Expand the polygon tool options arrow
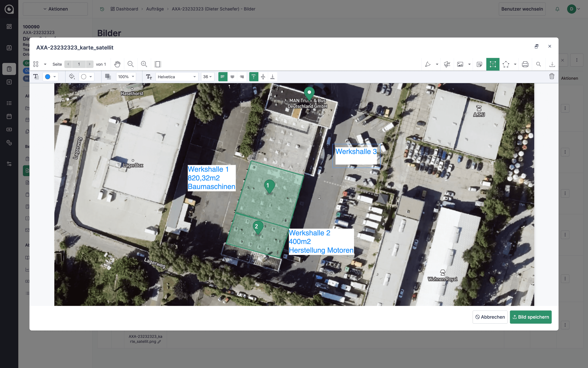 tap(515, 64)
